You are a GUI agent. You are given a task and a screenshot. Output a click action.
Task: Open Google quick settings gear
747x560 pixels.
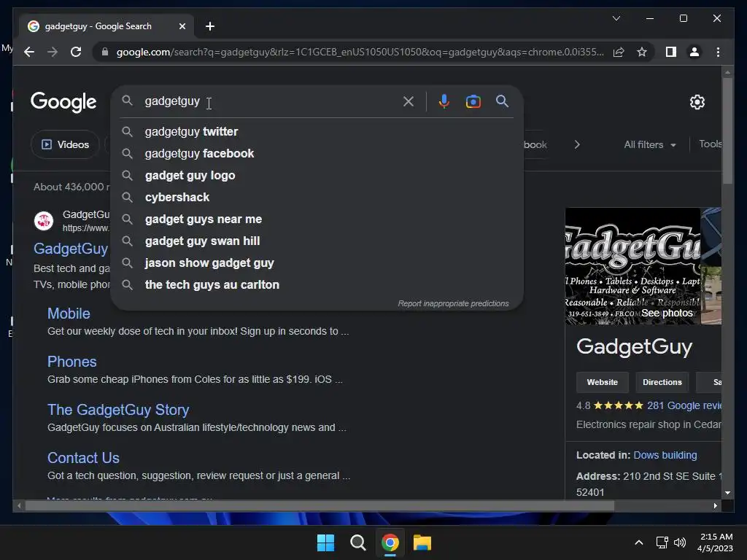697,102
